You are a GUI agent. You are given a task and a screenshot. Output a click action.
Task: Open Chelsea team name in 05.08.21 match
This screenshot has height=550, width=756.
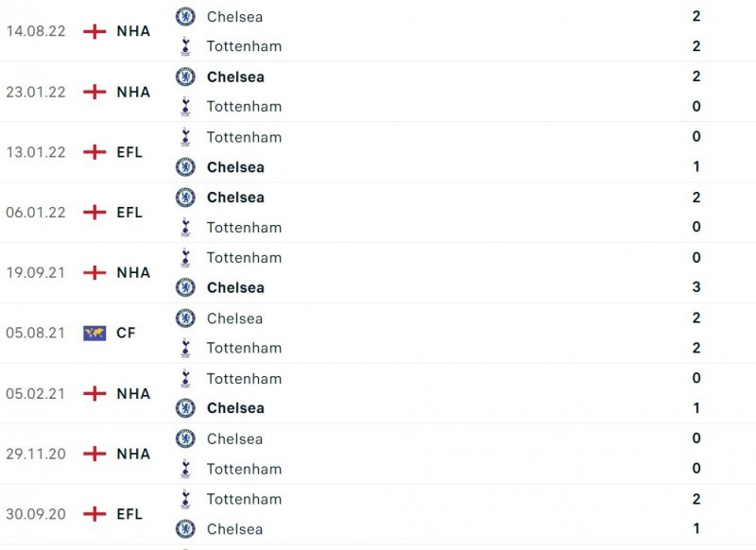pos(234,318)
